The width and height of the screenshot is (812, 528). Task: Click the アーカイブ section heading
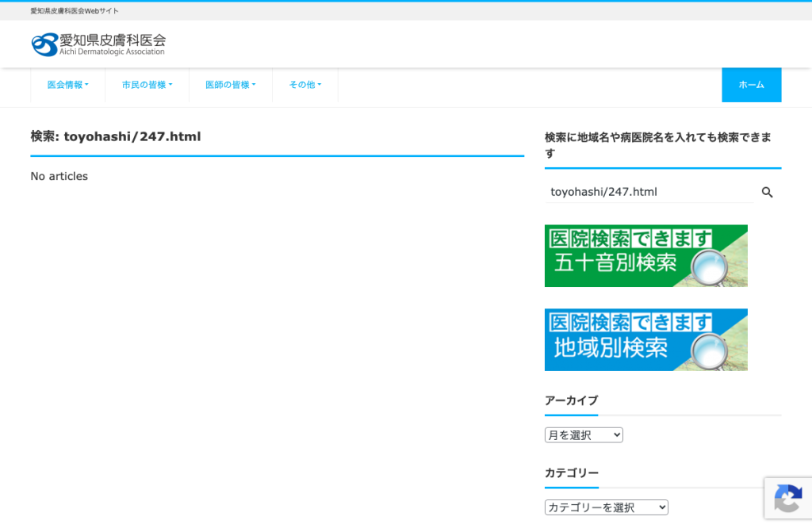pos(571,400)
